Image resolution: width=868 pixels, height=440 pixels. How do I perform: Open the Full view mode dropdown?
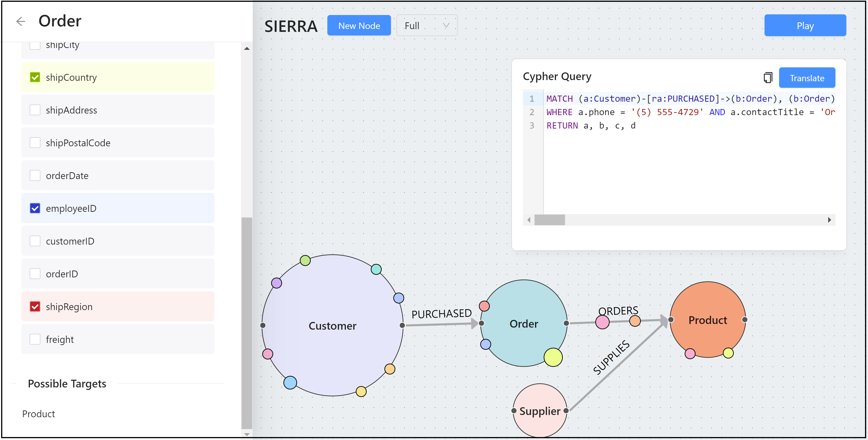pyautogui.click(x=426, y=25)
